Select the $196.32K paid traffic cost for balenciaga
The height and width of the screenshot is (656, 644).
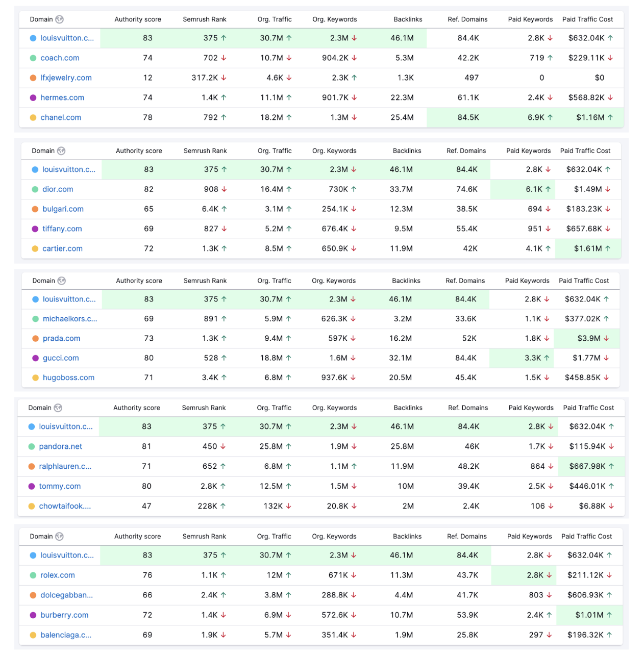click(x=589, y=635)
